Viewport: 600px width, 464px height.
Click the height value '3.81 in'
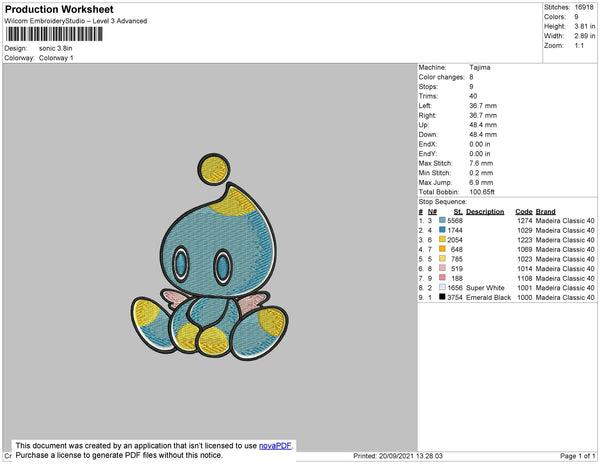(x=585, y=26)
